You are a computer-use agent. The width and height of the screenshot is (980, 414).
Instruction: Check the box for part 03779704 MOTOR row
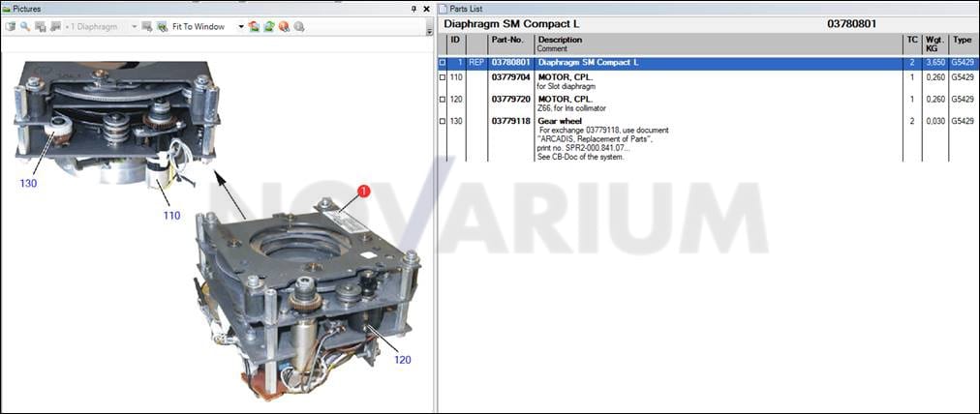pyautogui.click(x=443, y=77)
